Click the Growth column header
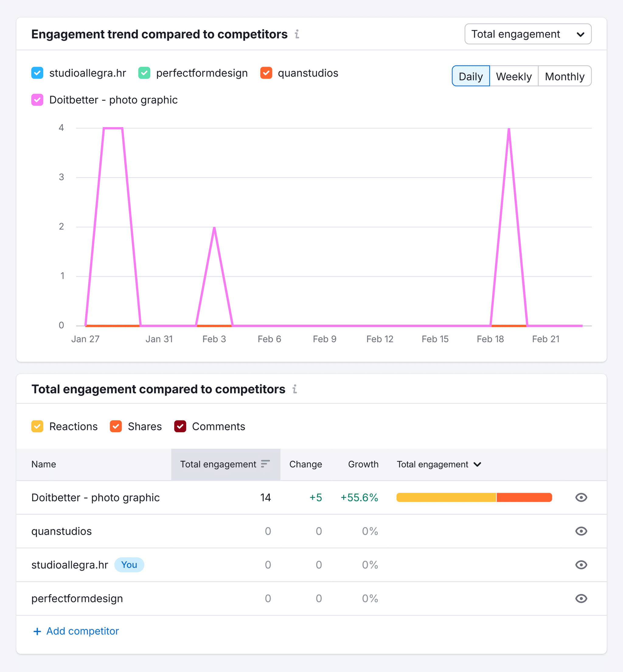The width and height of the screenshot is (623, 672). coord(363,464)
